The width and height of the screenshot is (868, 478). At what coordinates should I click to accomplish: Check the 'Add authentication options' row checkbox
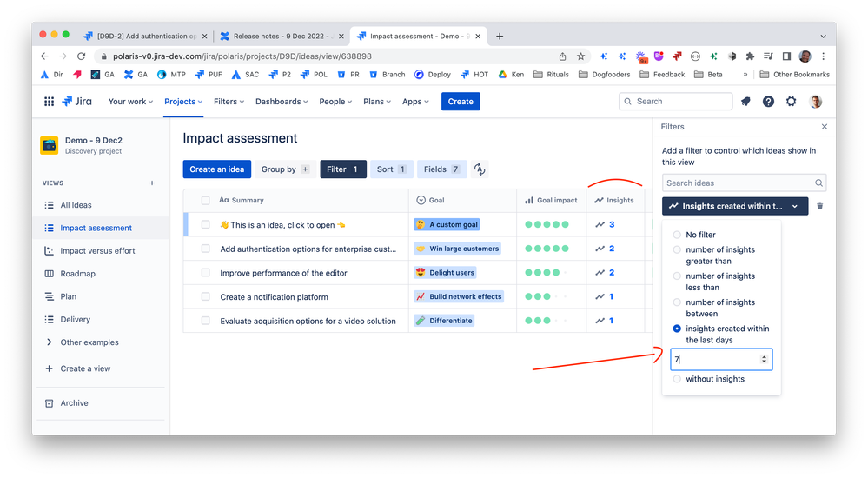click(205, 249)
